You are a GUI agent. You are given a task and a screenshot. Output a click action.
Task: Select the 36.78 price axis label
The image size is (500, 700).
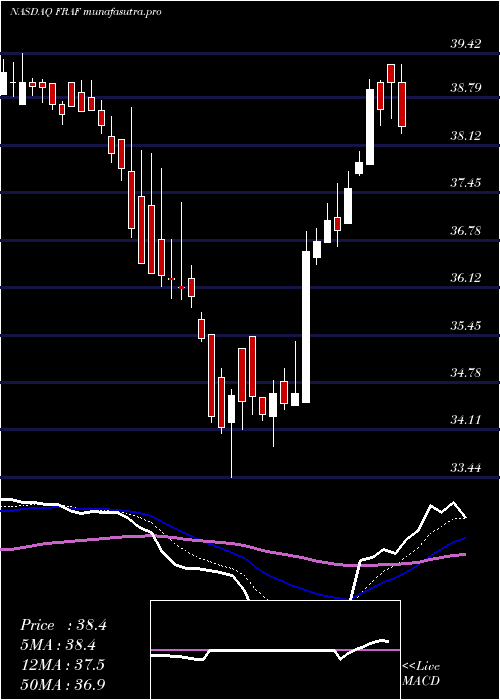tap(466, 230)
